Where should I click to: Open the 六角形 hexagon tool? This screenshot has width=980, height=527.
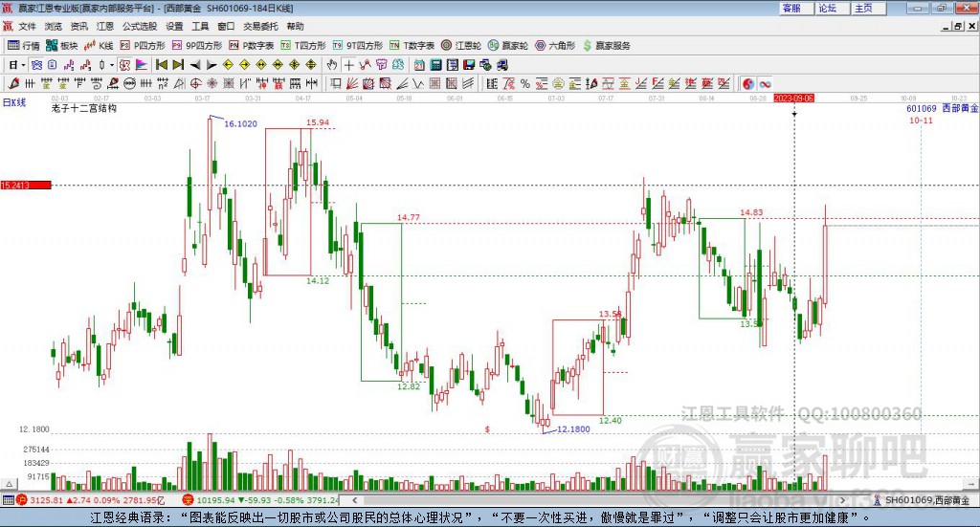(555, 46)
